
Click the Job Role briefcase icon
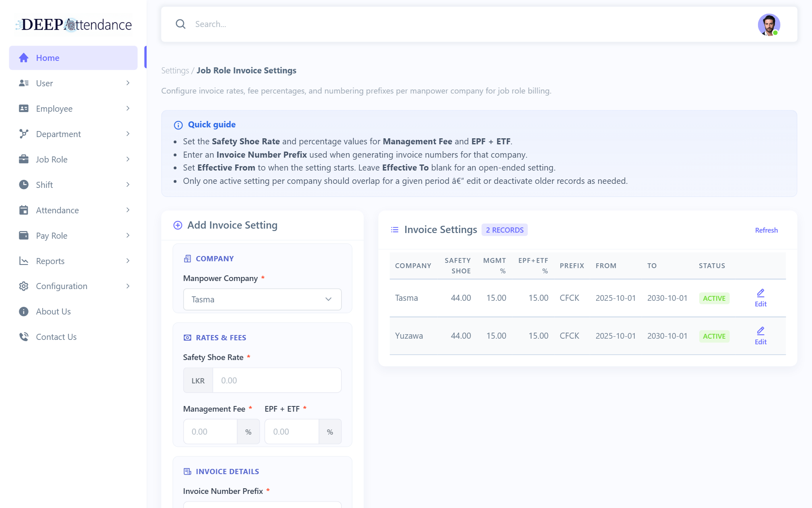[x=24, y=159]
